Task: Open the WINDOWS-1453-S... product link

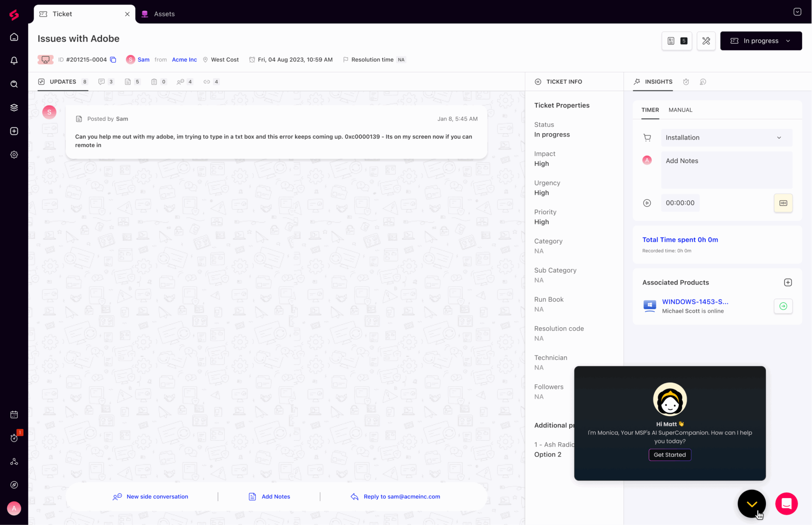Action: click(695, 302)
